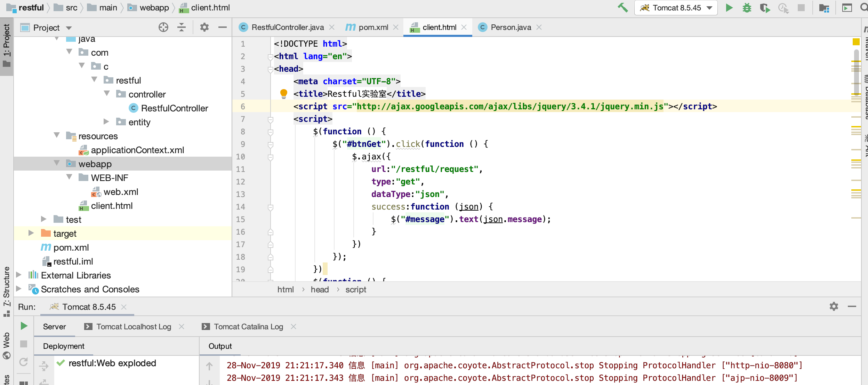Click the run anything terminal-style icon
The width and height of the screenshot is (868, 385).
(x=847, y=8)
